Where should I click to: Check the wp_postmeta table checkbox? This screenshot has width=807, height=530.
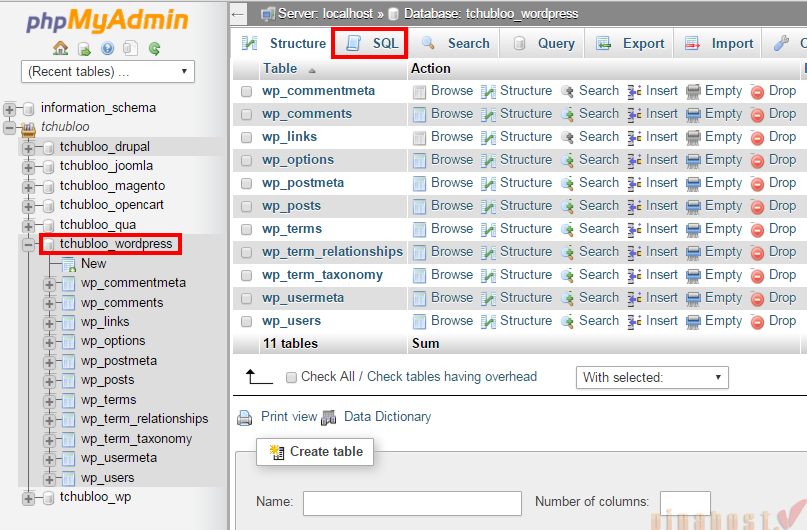click(x=247, y=183)
